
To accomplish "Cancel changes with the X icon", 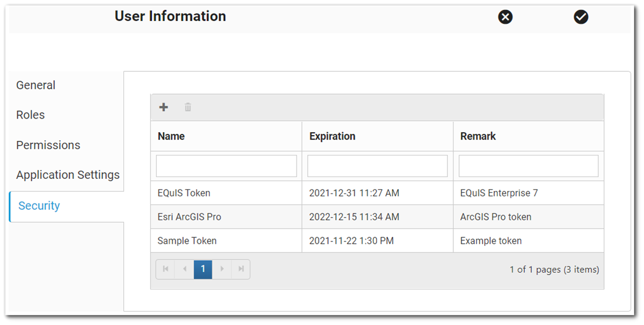I will pyautogui.click(x=505, y=17).
